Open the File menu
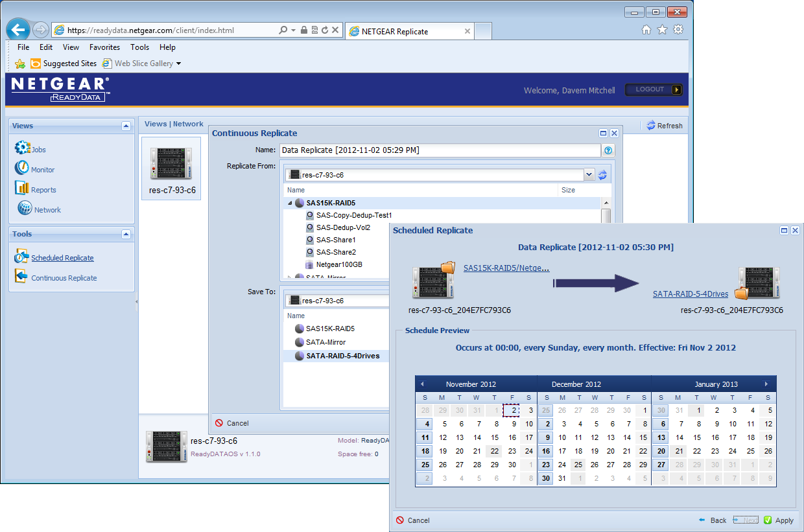The image size is (804, 532). click(x=23, y=47)
